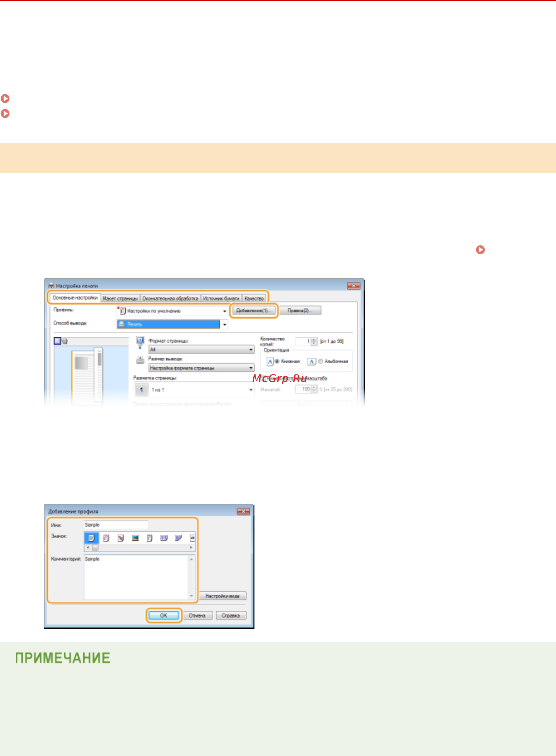Click the Отмена button
Screen dimensions: 556x756
click(197, 615)
